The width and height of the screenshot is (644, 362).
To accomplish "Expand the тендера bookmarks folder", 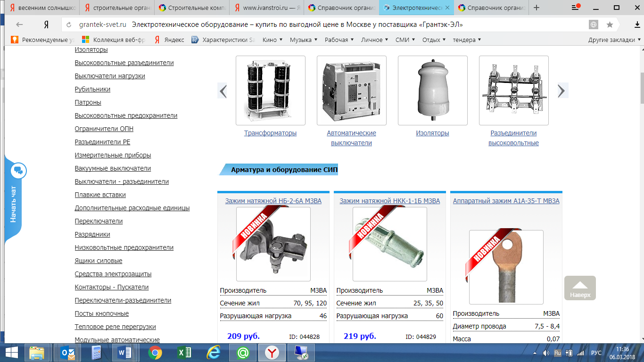I will [x=467, y=40].
